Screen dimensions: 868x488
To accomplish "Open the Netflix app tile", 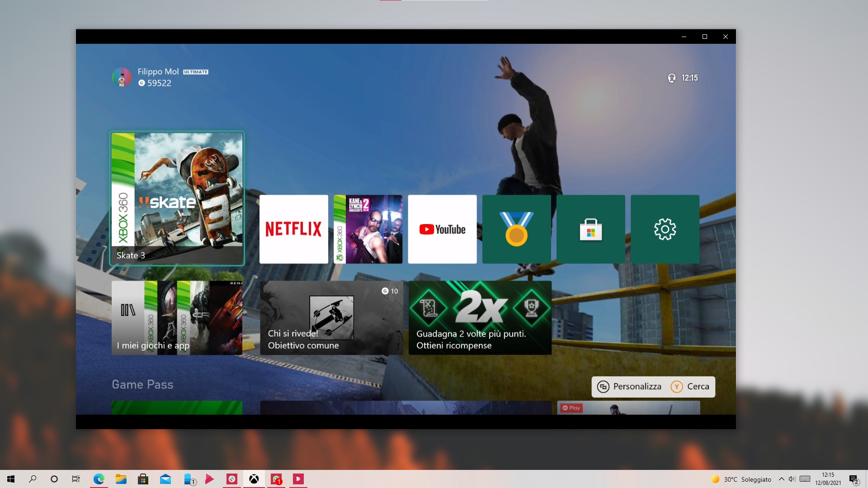I will 294,229.
